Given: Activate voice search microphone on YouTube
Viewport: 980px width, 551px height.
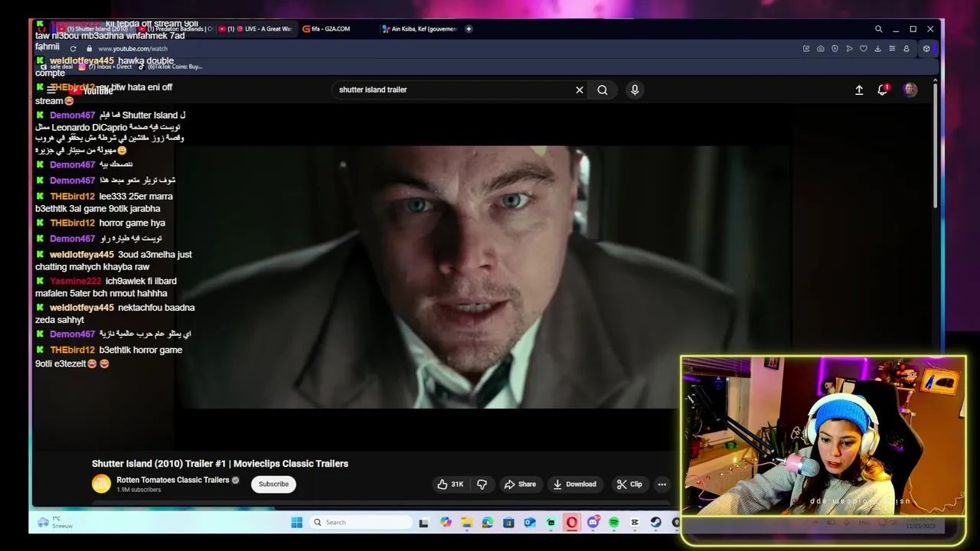Looking at the screenshot, I should pyautogui.click(x=635, y=90).
